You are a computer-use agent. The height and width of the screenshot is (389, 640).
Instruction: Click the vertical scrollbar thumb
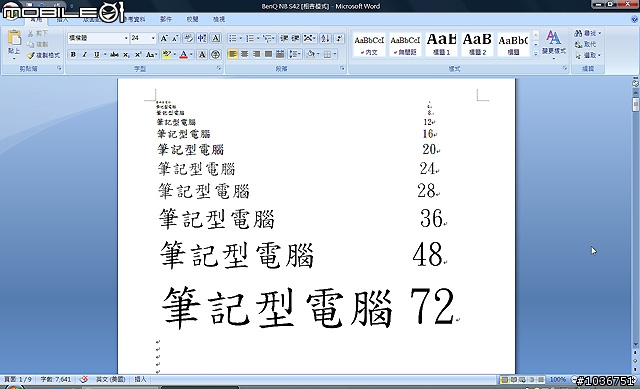636,104
